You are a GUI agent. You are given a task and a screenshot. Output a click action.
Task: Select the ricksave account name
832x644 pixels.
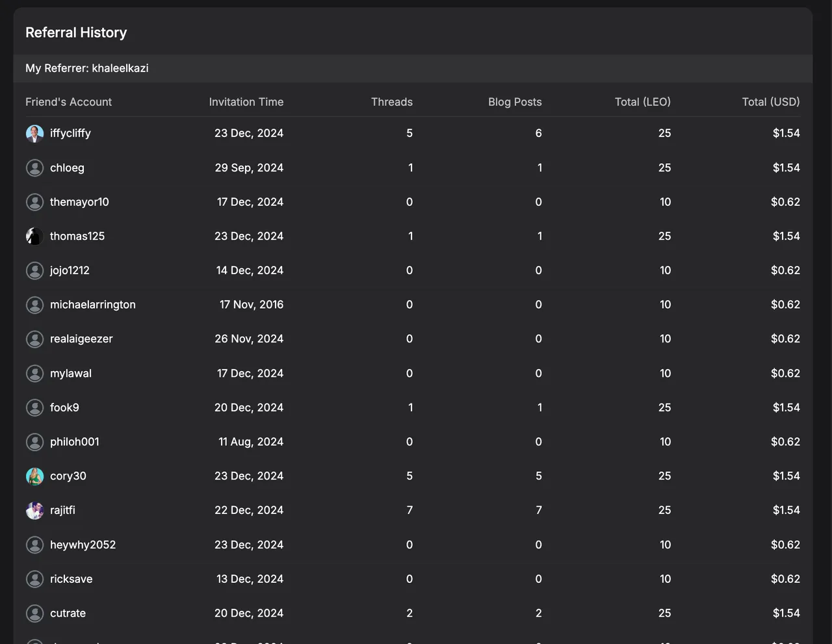click(x=71, y=579)
